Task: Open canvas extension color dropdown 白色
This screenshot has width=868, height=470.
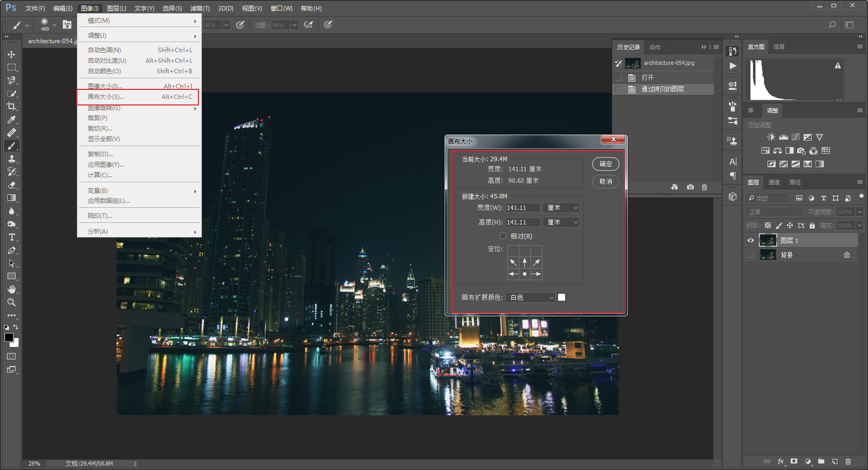Action: (x=530, y=298)
